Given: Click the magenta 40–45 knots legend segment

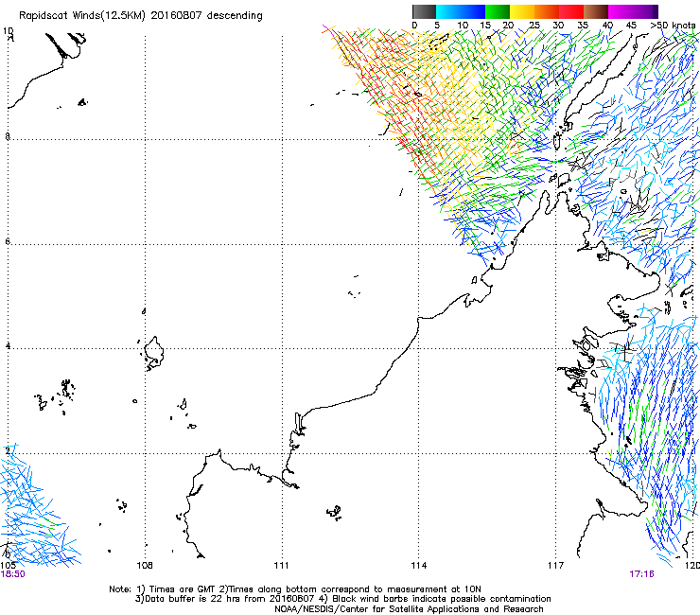Looking at the screenshot, I should pyautogui.click(x=621, y=11).
